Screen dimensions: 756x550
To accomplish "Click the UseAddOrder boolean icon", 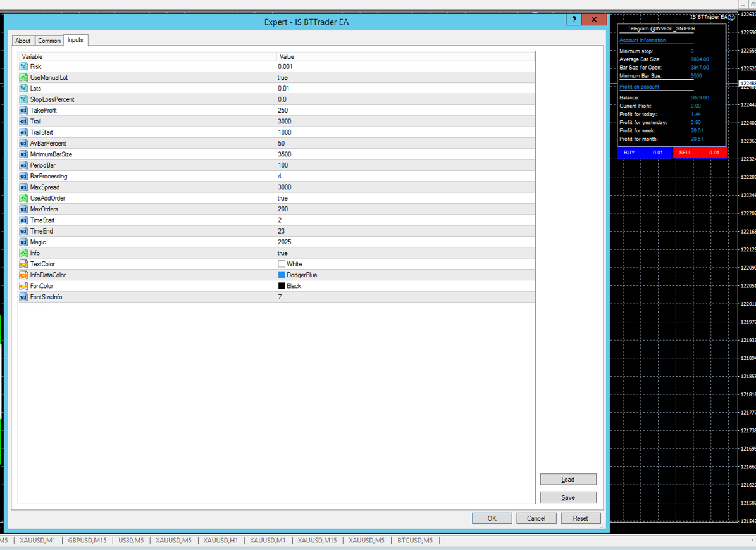I will (x=23, y=198).
